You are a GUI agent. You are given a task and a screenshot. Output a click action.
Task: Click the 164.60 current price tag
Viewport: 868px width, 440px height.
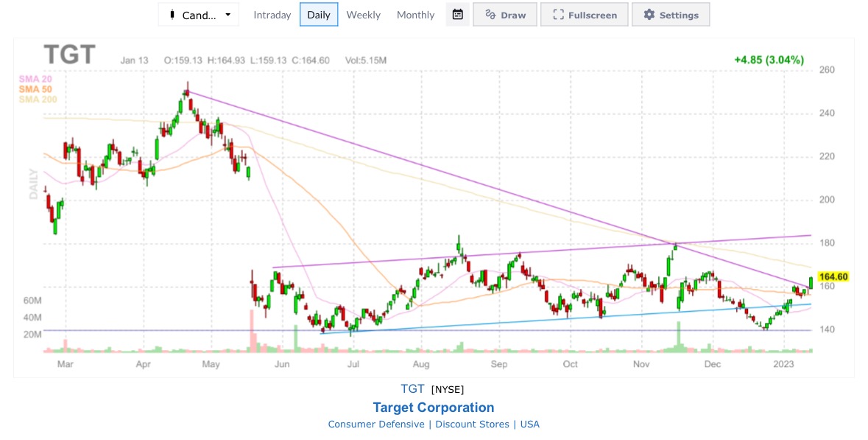833,276
